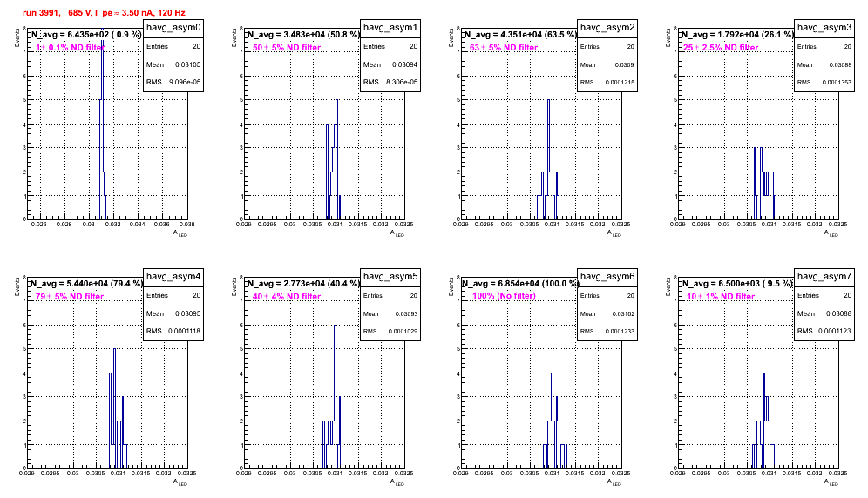
Task: Click the N_avg = 6.500e+03 label
Action: click(x=737, y=284)
